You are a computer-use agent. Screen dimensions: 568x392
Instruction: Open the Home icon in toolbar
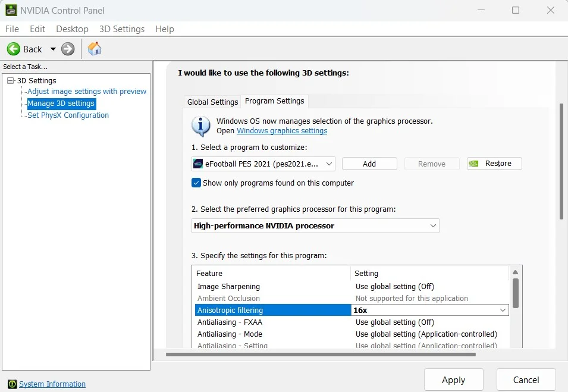[95, 49]
